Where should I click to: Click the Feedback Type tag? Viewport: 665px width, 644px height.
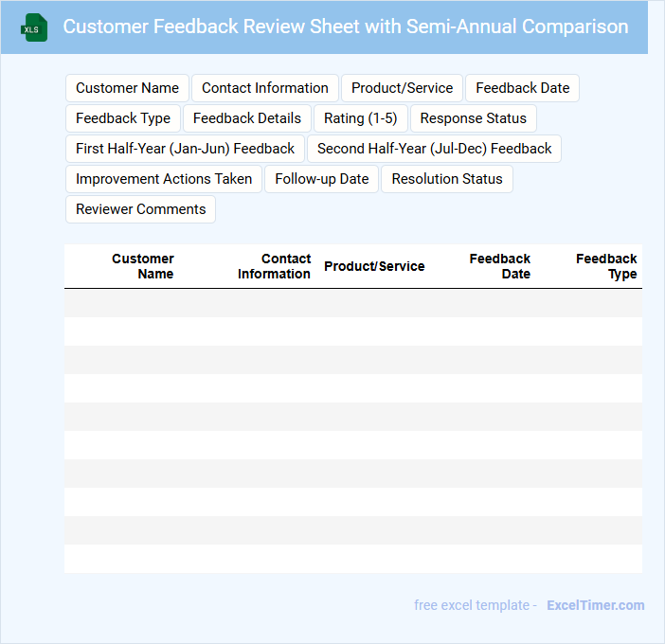coord(123,118)
